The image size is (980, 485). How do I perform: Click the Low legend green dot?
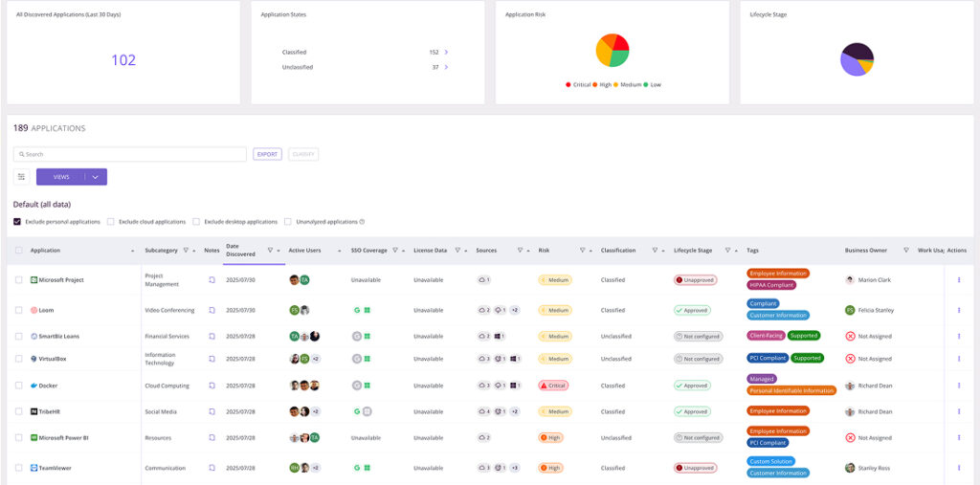tap(646, 84)
